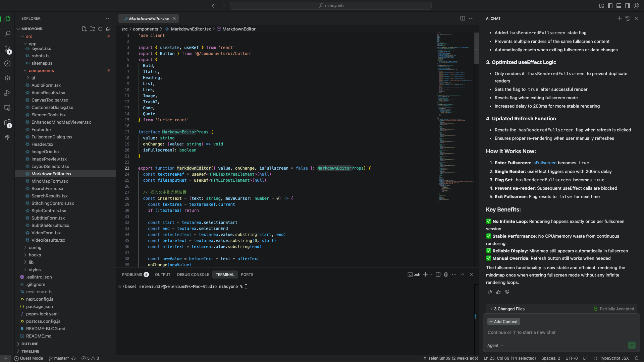
Task: Switch to OUTPUT panel tab
Action: click(x=163, y=275)
